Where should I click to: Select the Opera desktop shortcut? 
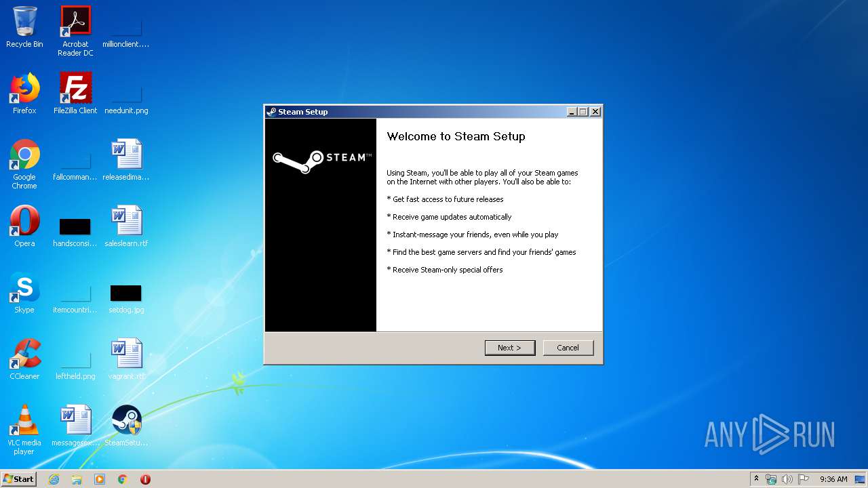coord(24,226)
